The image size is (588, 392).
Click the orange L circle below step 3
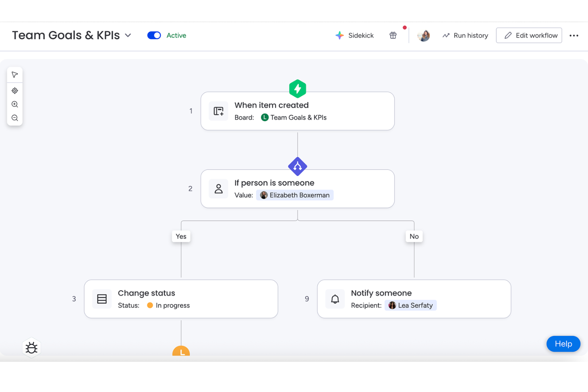tap(181, 351)
